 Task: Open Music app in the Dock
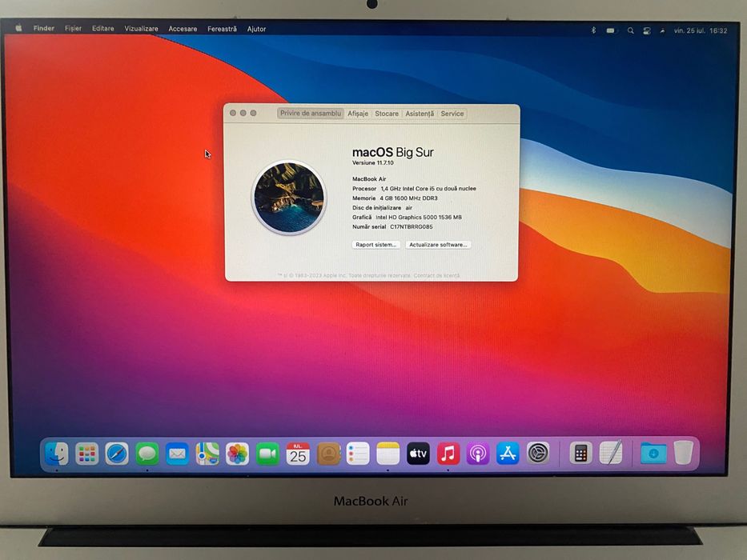pyautogui.click(x=448, y=454)
